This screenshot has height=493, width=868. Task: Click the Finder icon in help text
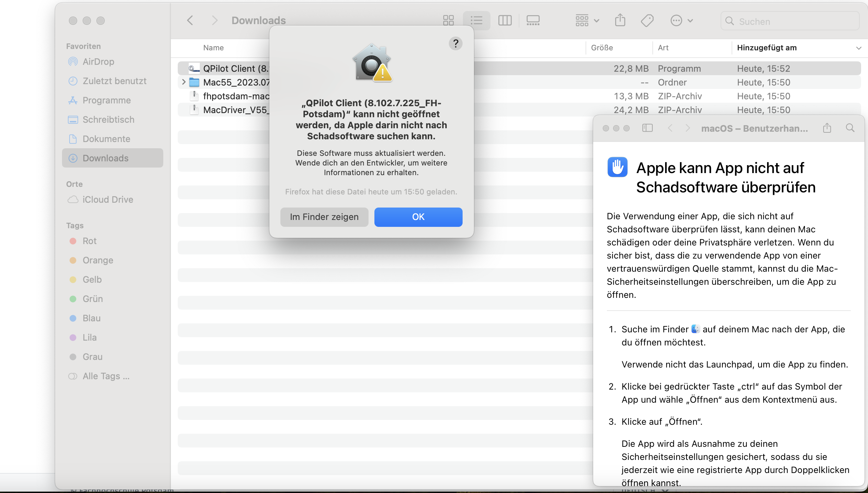[695, 329]
